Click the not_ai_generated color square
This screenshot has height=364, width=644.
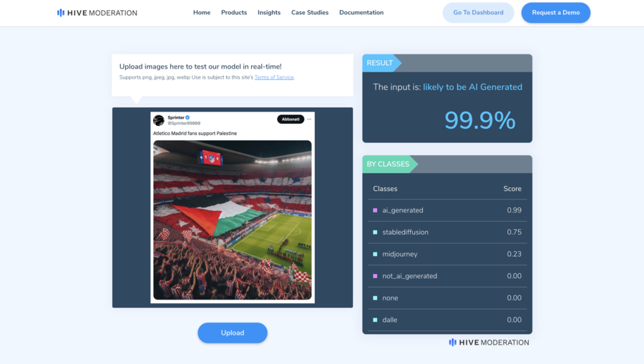[x=375, y=276]
